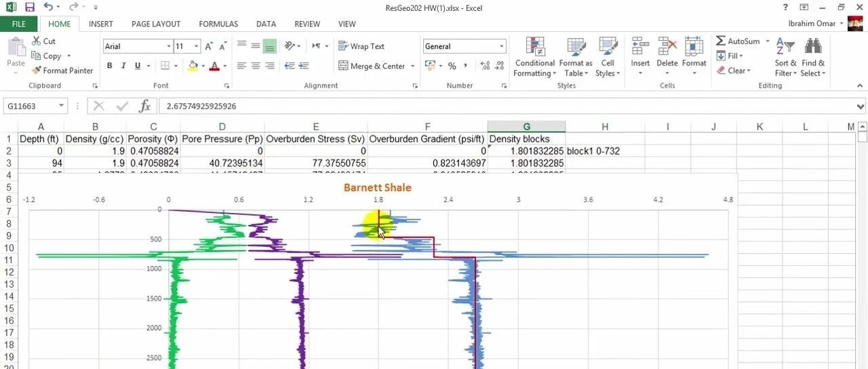Screen dimensions: 868x369
Task: Open Excel Help question mark
Action: [785, 7]
